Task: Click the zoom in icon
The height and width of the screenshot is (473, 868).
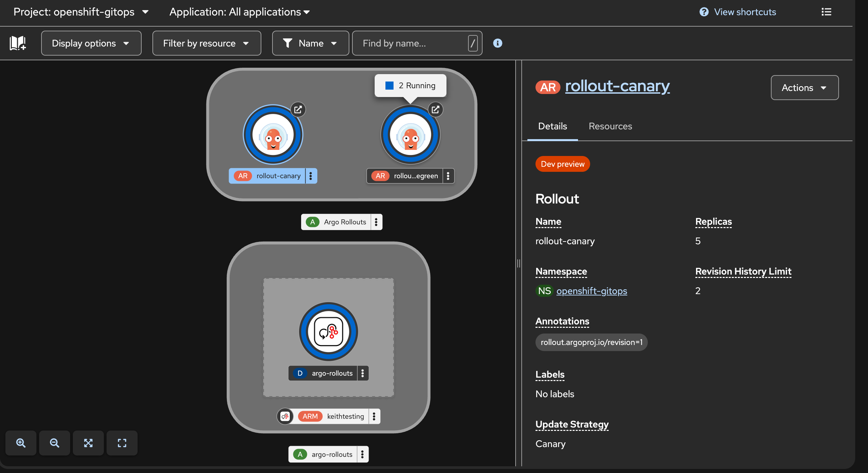Action: pyautogui.click(x=21, y=443)
